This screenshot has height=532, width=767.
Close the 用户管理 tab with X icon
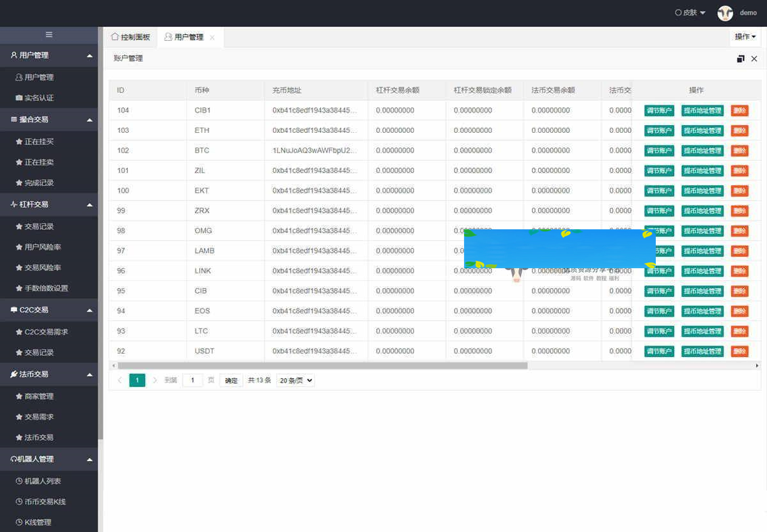click(212, 38)
